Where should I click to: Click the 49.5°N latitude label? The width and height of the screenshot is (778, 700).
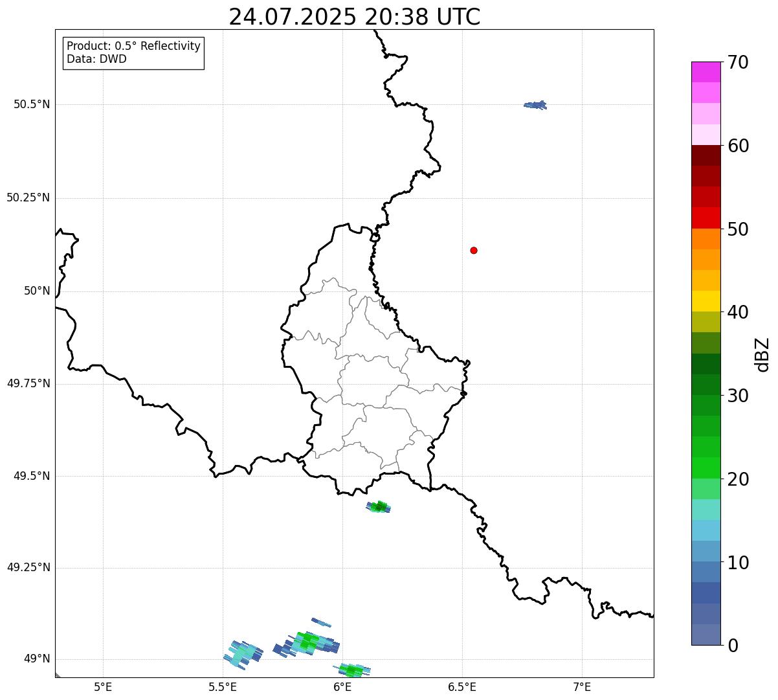pyautogui.click(x=32, y=476)
